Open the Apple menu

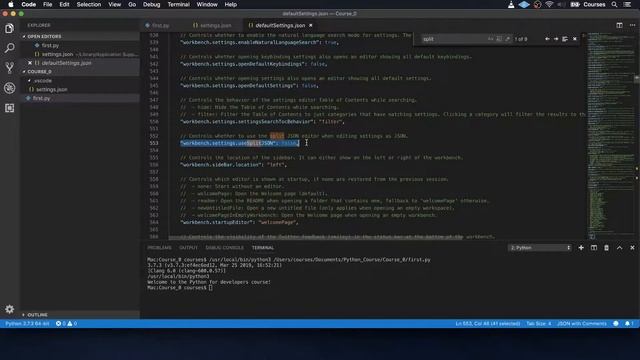click(11, 4)
